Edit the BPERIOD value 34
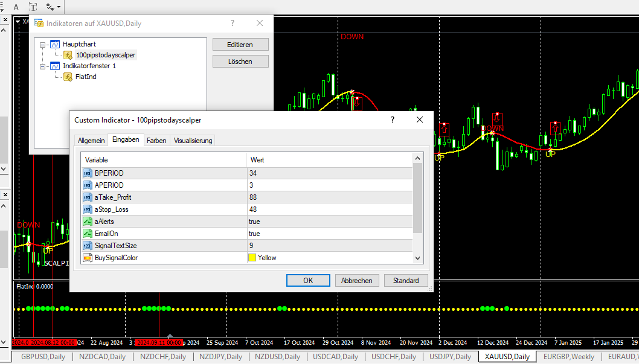 pos(330,173)
